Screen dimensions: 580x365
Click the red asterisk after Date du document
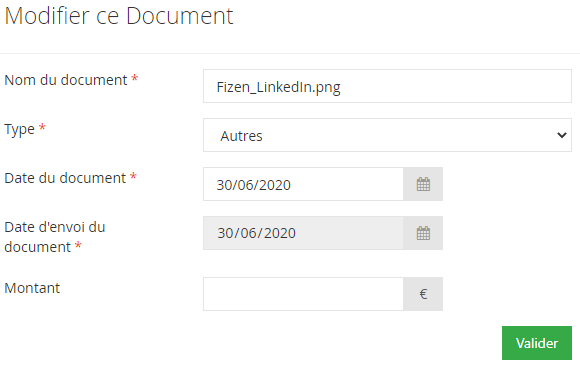coord(133,176)
